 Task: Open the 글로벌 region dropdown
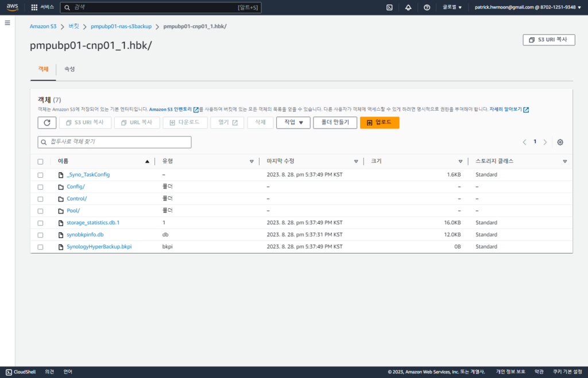coord(452,7)
